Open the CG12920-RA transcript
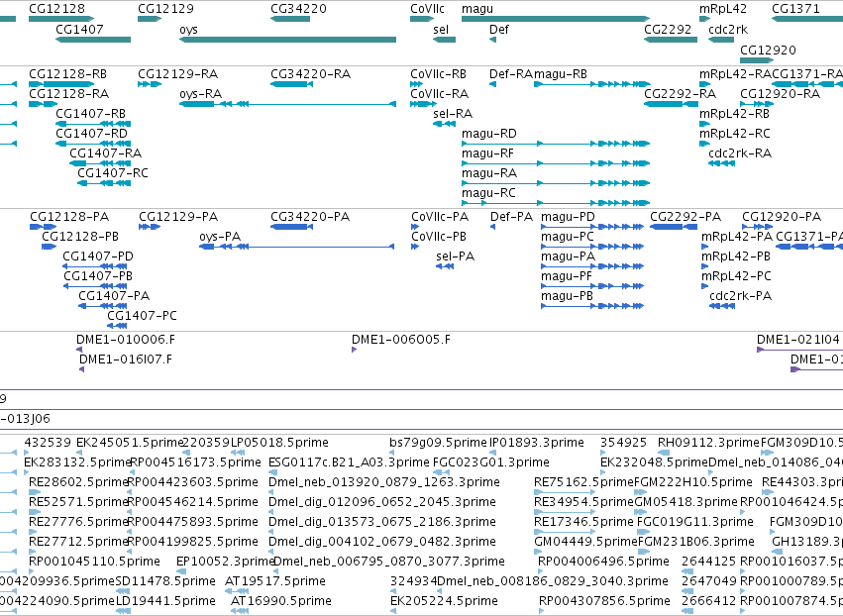Image resolution: width=843 pixels, height=616 pixels. click(781, 93)
